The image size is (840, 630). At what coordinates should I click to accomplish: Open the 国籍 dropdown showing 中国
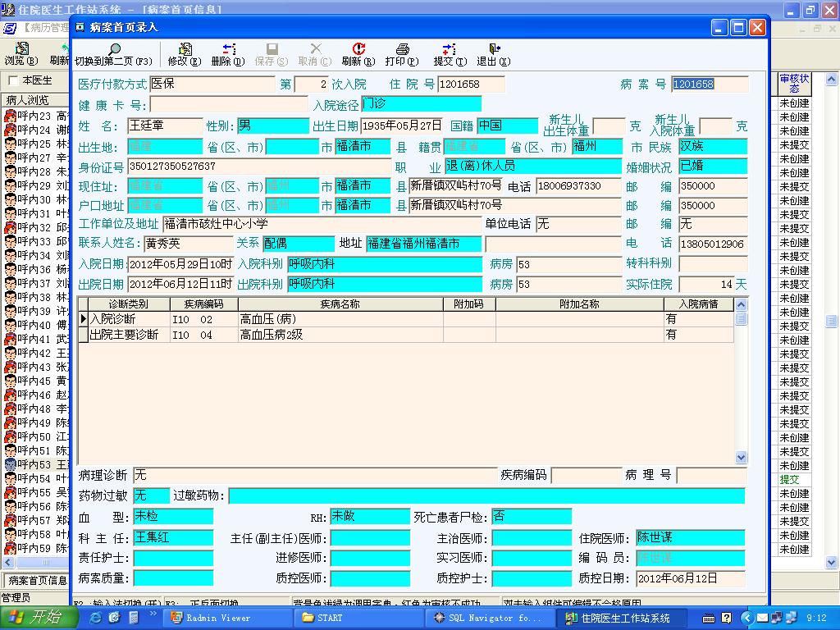click(x=507, y=126)
